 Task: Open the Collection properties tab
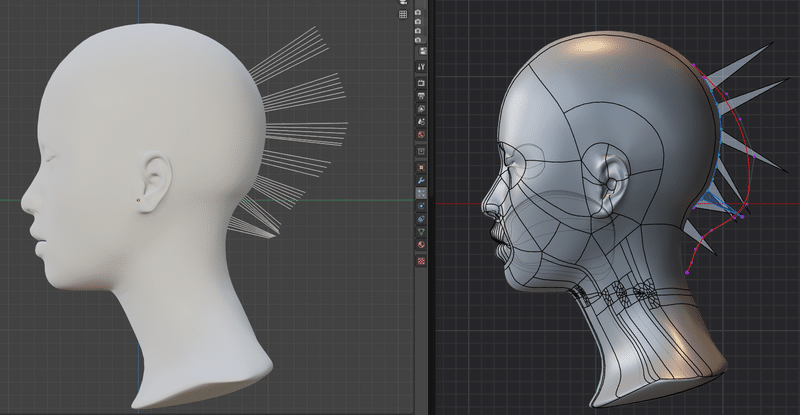pos(421,151)
